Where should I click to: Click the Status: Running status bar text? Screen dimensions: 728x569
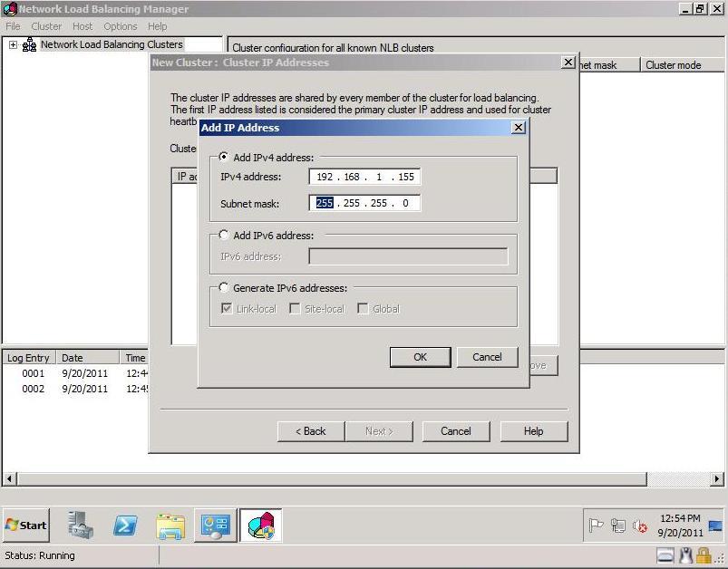click(40, 555)
